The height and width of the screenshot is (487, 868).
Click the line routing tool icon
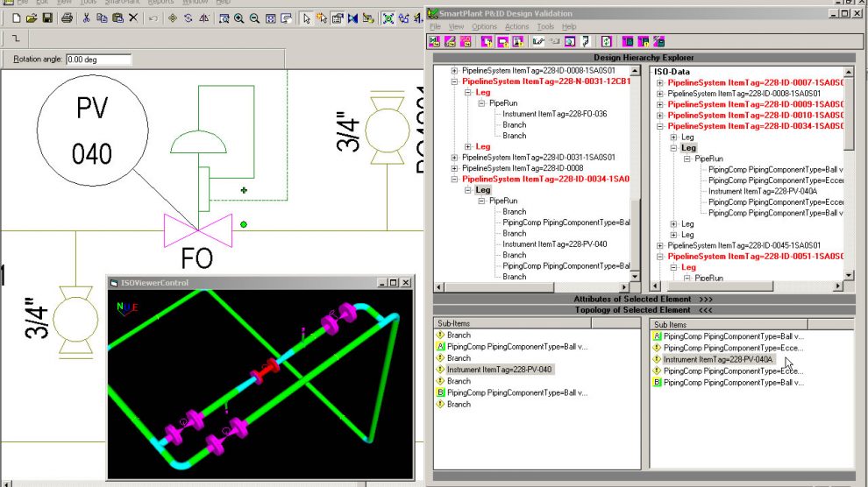point(16,39)
